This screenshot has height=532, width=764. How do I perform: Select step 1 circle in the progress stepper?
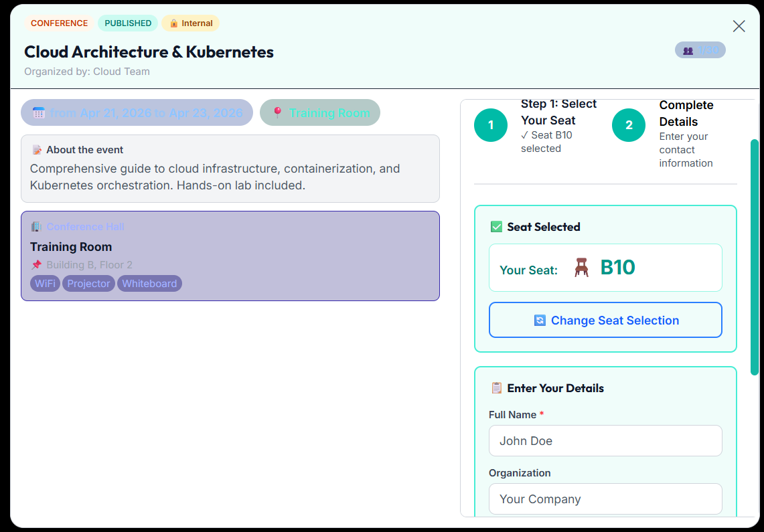(491, 125)
